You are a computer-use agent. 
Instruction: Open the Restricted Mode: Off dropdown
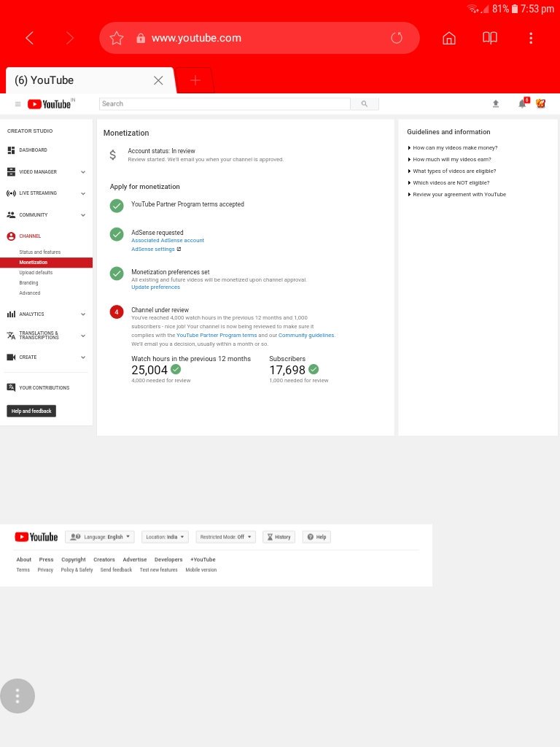click(x=226, y=537)
